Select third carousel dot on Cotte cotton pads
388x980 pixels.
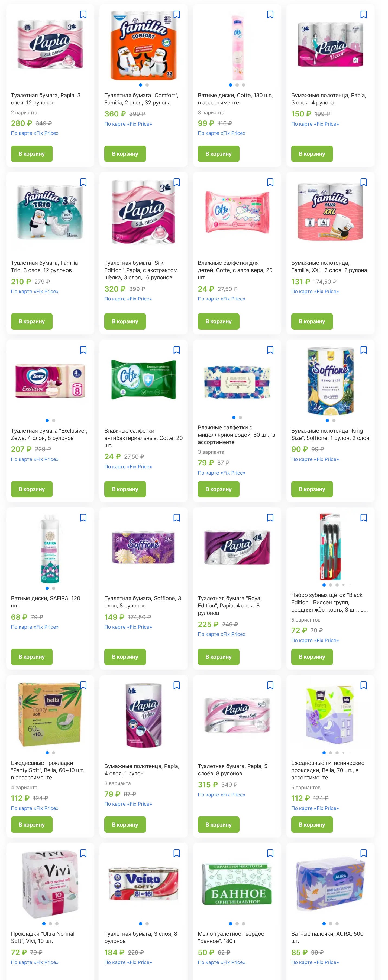point(244,85)
